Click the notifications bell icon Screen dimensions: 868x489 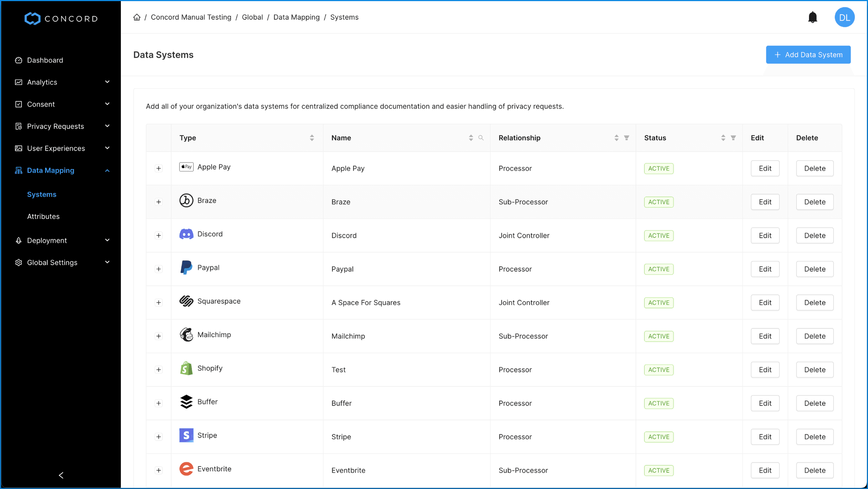pyautogui.click(x=812, y=17)
